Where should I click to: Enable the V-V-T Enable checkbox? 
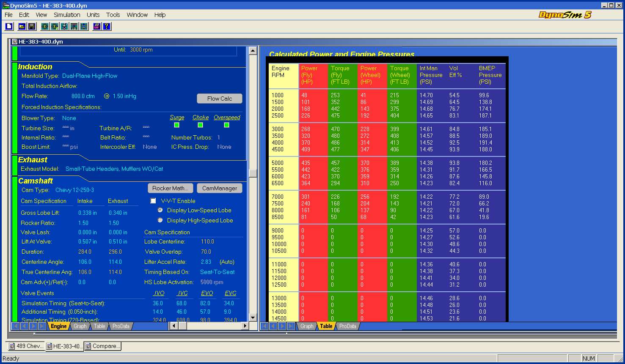(153, 201)
